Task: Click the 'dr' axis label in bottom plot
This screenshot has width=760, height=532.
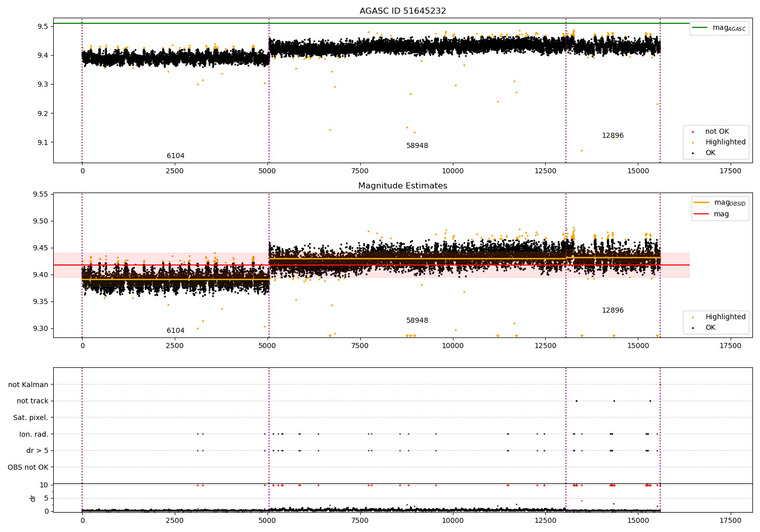Action: click(33, 498)
